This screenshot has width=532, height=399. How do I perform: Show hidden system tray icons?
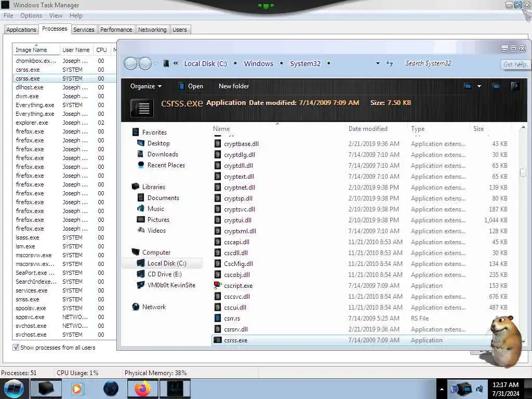point(442,389)
